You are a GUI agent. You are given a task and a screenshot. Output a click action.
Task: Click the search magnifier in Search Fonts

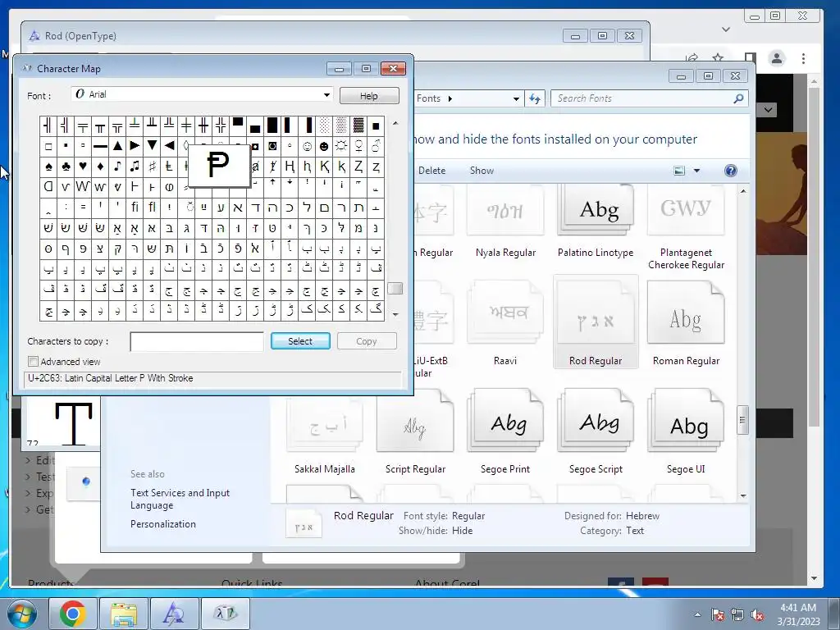(738, 98)
